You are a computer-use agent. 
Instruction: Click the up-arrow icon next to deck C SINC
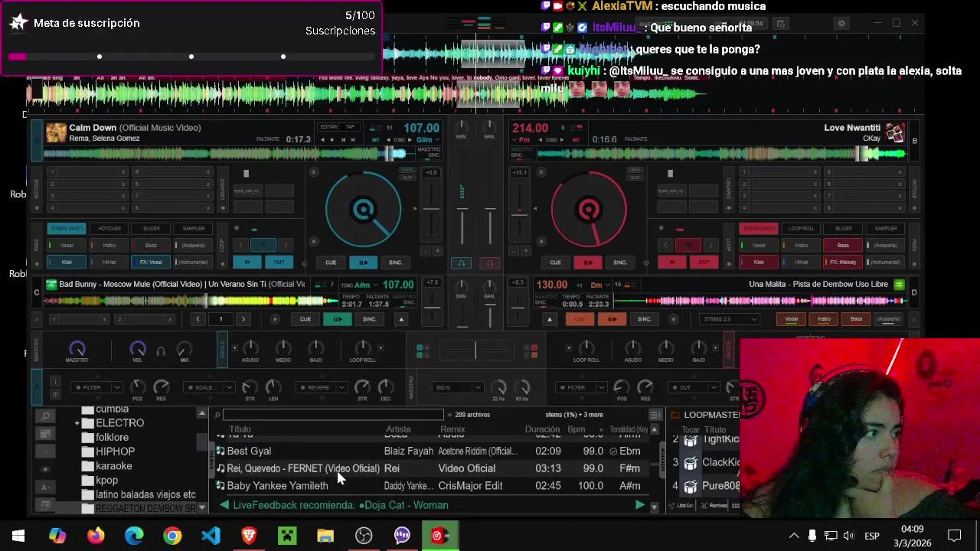tap(400, 319)
